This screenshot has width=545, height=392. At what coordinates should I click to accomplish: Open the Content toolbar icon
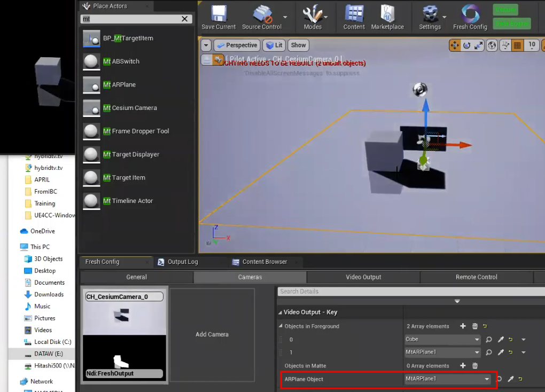[354, 18]
